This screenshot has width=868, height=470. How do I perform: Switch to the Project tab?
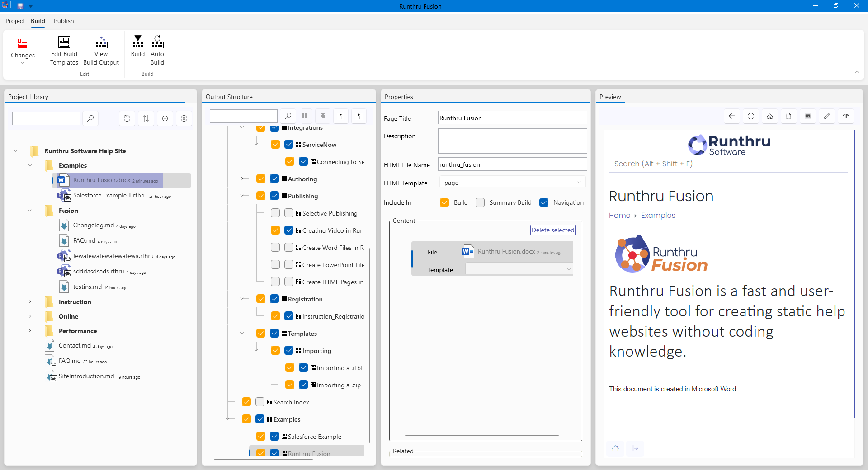[15, 21]
